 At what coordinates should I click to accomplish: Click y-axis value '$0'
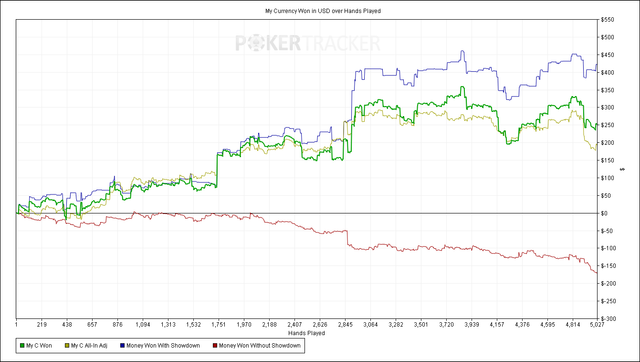(x=604, y=213)
